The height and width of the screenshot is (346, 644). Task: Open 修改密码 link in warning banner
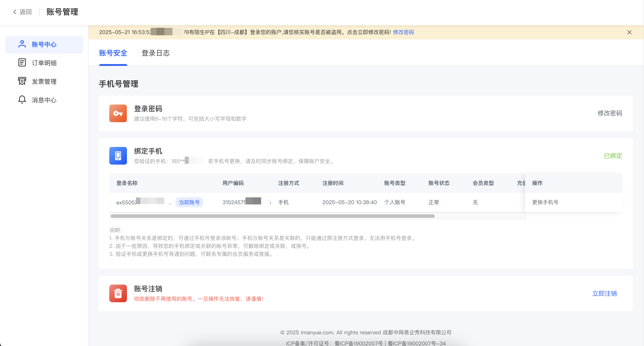403,32
